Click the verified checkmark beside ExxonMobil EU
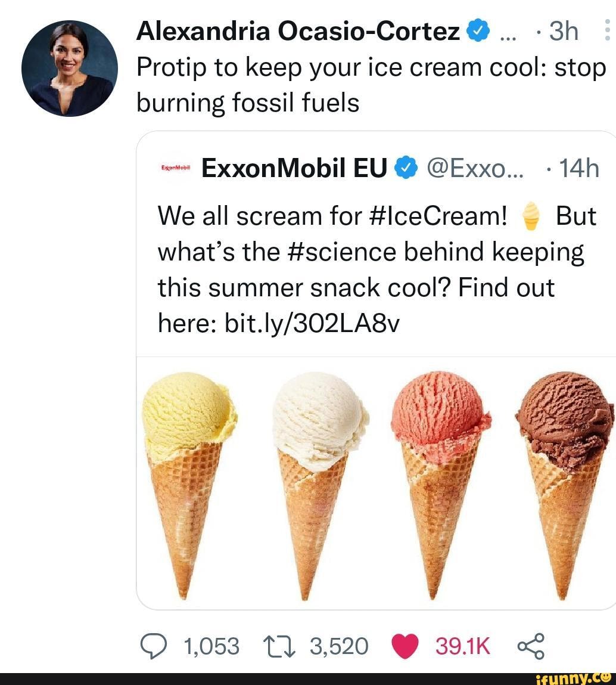The image size is (616, 685). pyautogui.click(x=407, y=168)
